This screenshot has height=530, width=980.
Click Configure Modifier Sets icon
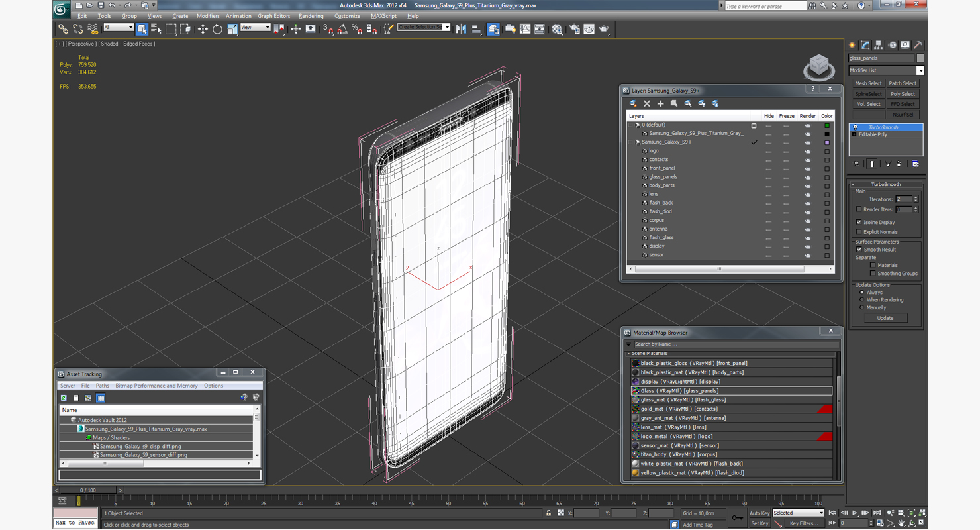[915, 164]
